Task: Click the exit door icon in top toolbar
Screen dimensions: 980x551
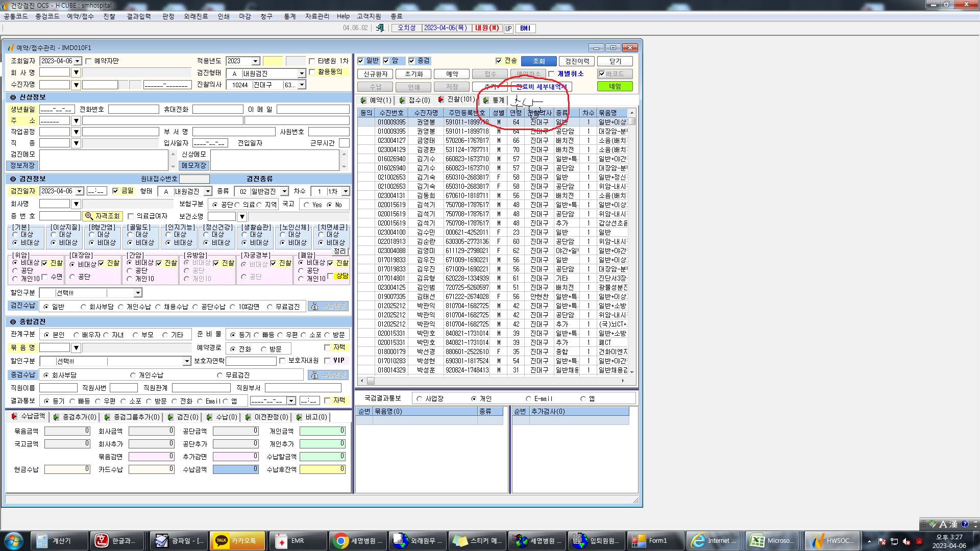Action: [x=380, y=28]
